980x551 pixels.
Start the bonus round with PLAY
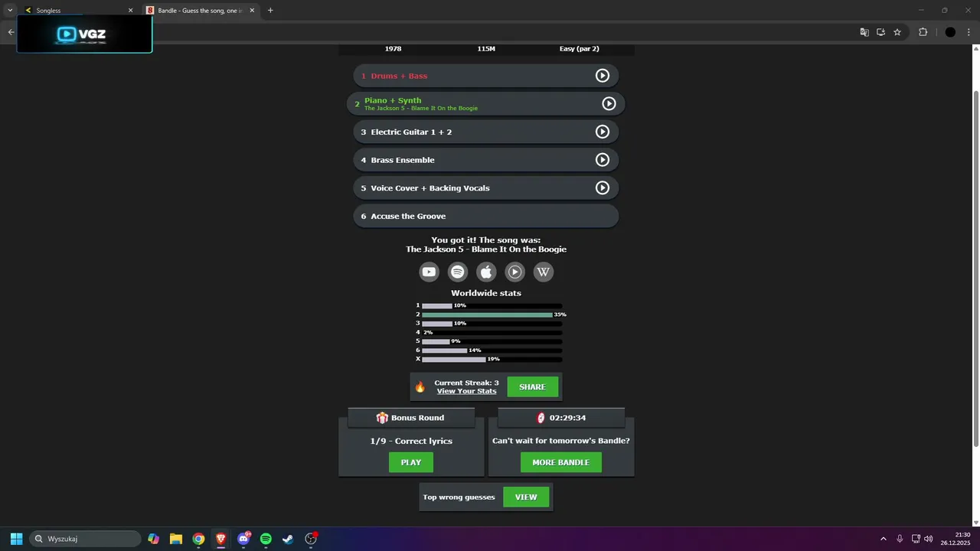[411, 462]
